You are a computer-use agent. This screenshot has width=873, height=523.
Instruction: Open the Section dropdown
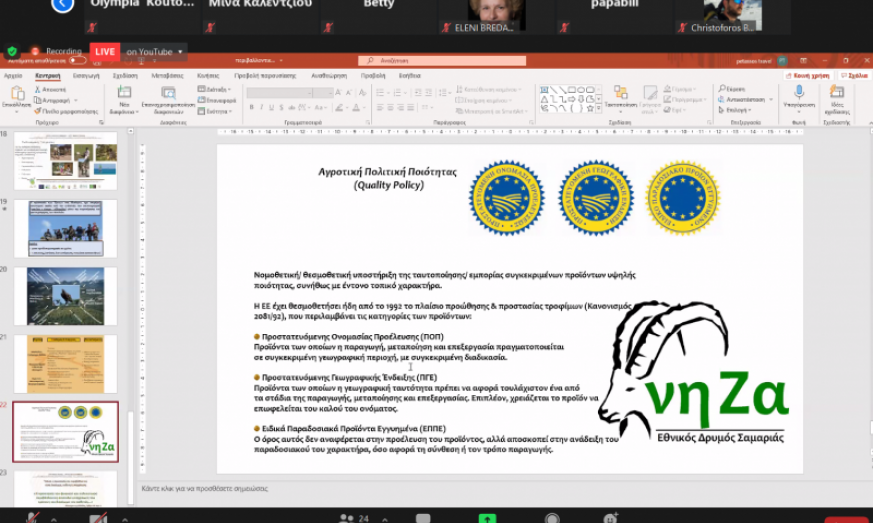tap(215, 111)
